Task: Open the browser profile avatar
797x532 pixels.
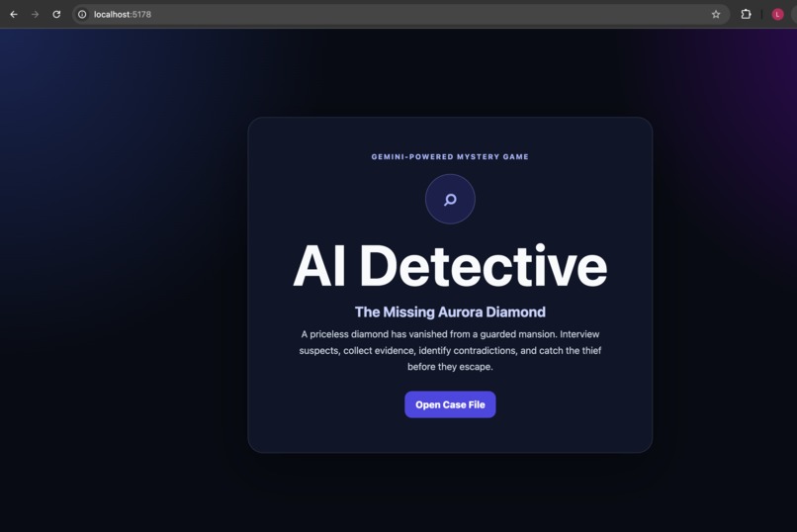Action: (x=777, y=14)
